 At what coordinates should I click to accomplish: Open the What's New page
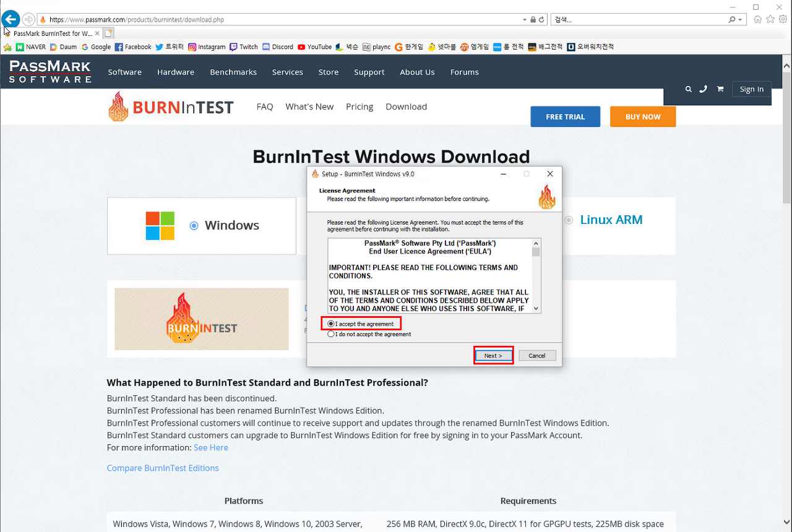click(309, 106)
